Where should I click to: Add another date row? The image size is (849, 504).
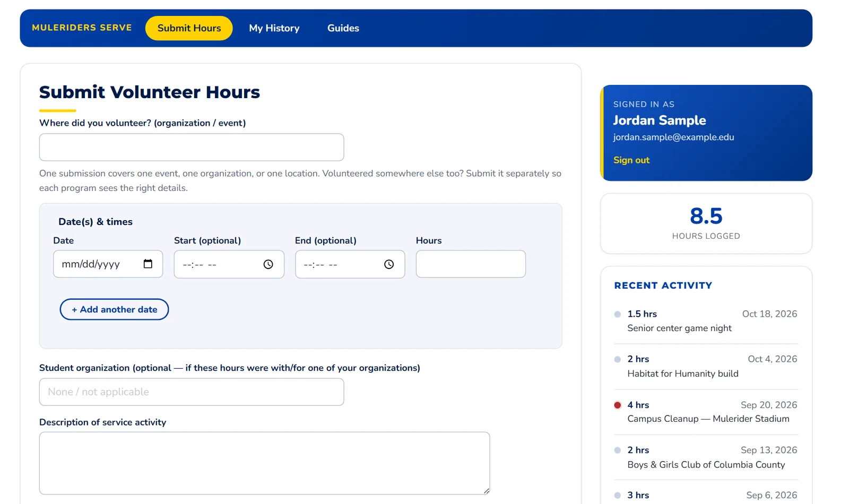click(114, 309)
